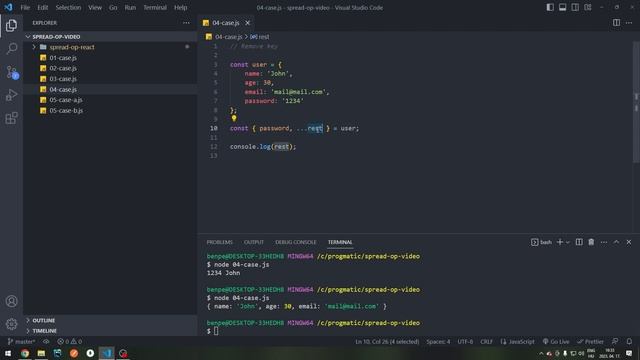Open the Terminal menu
This screenshot has width=640, height=360.
click(155, 7)
